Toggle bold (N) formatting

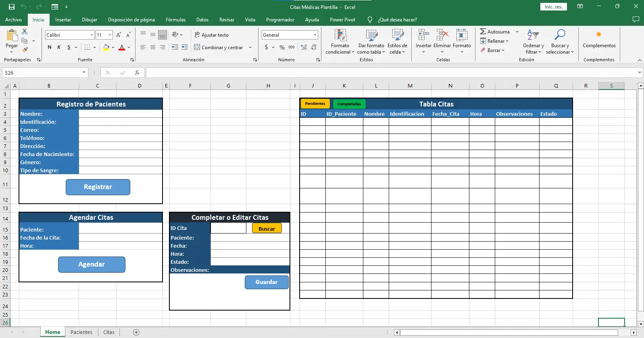click(50, 47)
